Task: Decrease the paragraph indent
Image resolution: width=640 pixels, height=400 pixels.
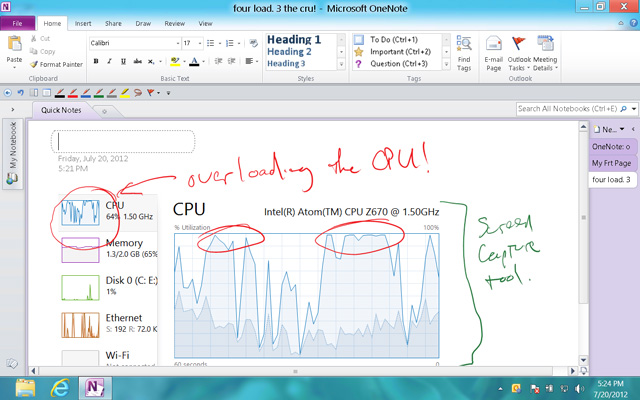Action: tap(218, 61)
